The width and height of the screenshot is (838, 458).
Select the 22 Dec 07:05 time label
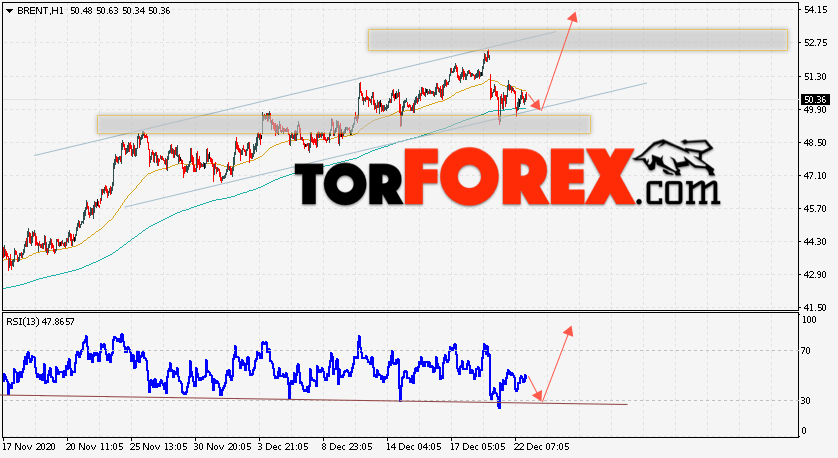pyautogui.click(x=541, y=446)
